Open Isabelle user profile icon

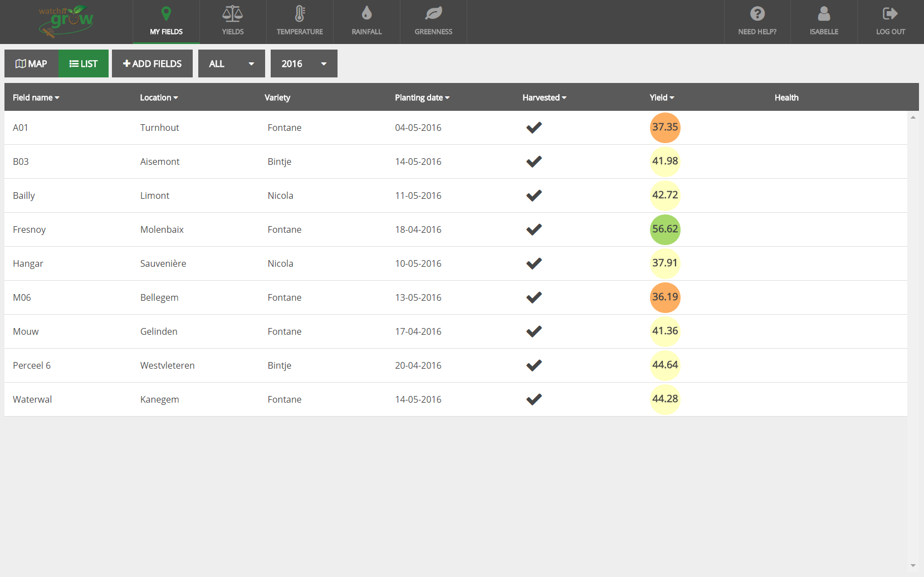click(x=824, y=13)
